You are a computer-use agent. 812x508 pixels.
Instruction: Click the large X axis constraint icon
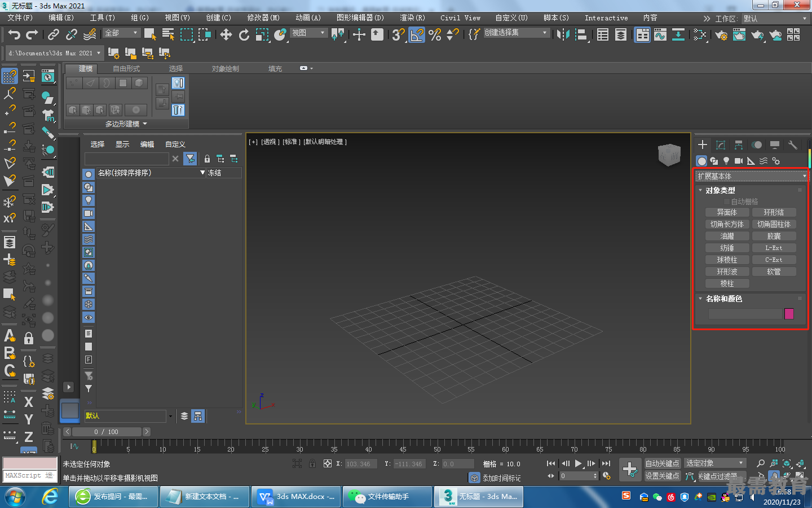[29, 402]
